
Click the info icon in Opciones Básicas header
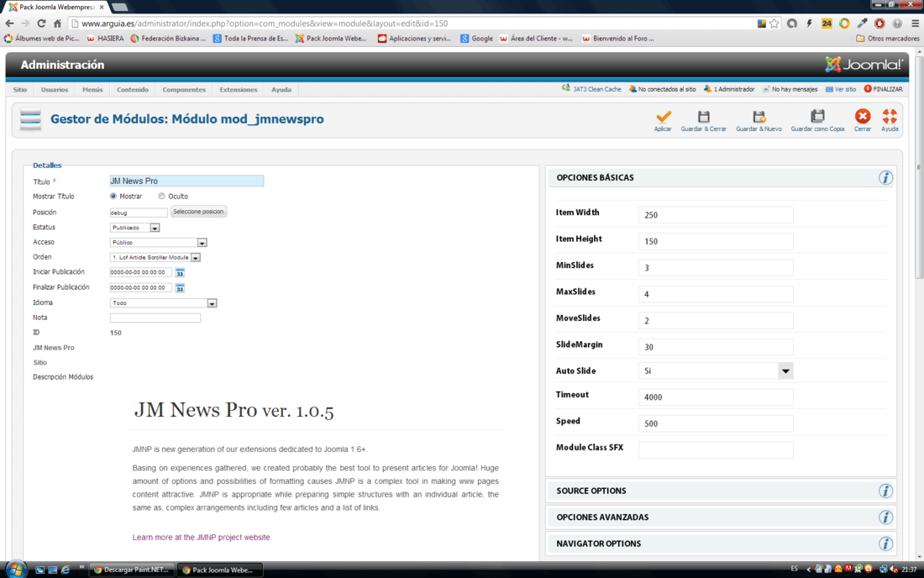click(x=885, y=178)
